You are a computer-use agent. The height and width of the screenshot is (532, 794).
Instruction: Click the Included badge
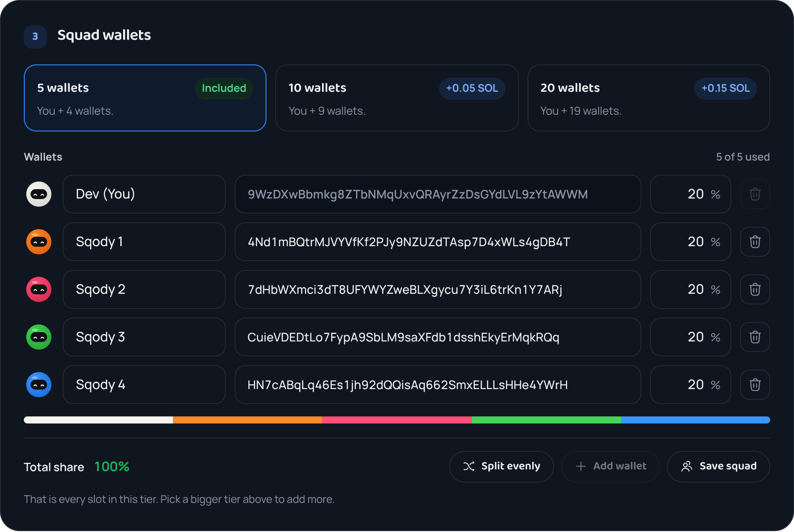pos(224,88)
